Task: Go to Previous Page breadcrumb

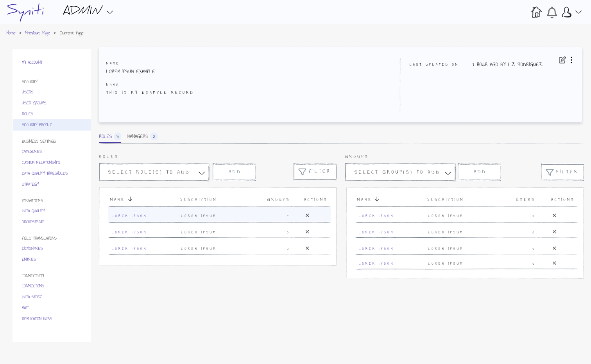Action: click(38, 33)
